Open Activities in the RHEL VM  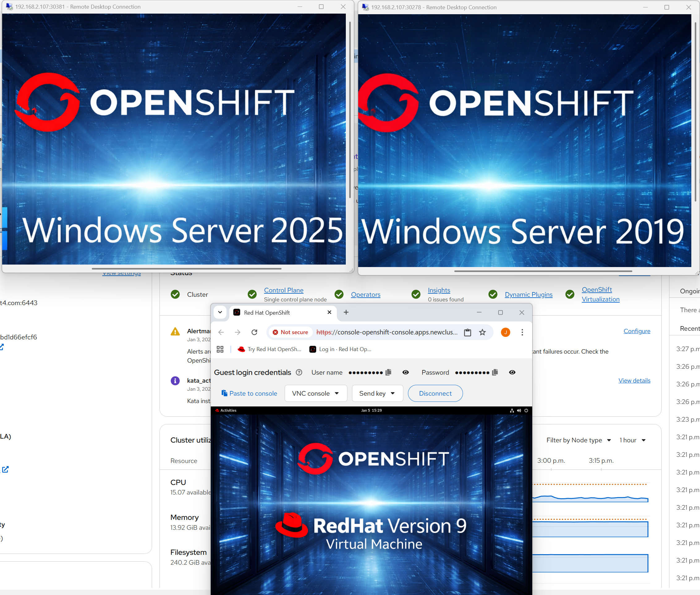point(226,410)
